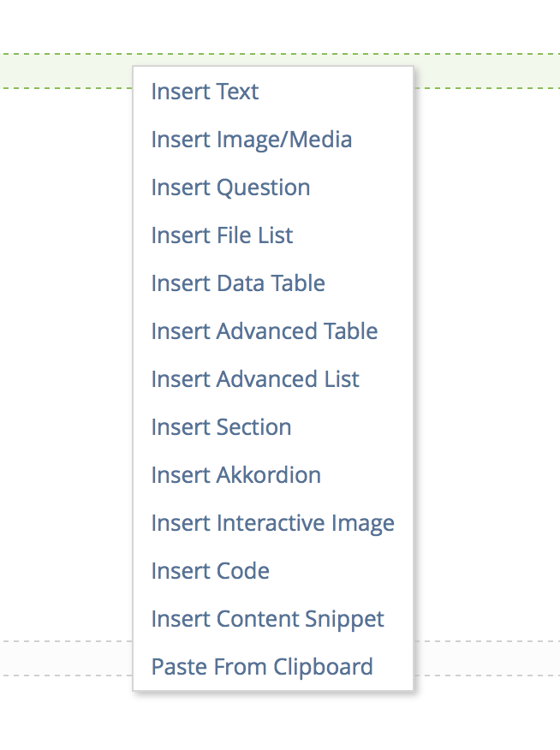Choose Insert Image/Media option
560x750 pixels.
click(x=251, y=140)
